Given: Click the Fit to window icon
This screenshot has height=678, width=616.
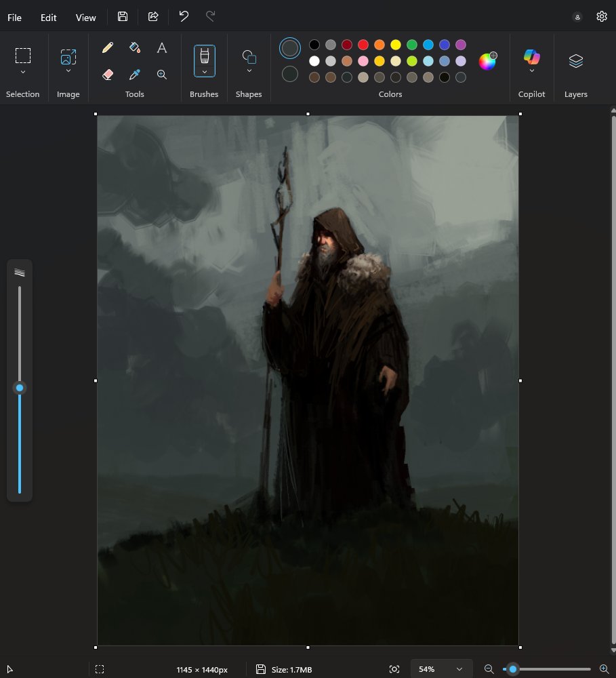Looking at the screenshot, I should tap(394, 669).
